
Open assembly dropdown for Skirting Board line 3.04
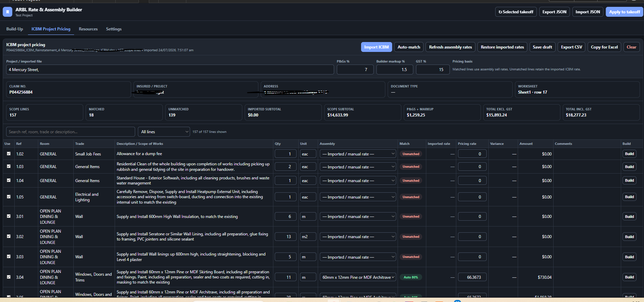coord(358,277)
